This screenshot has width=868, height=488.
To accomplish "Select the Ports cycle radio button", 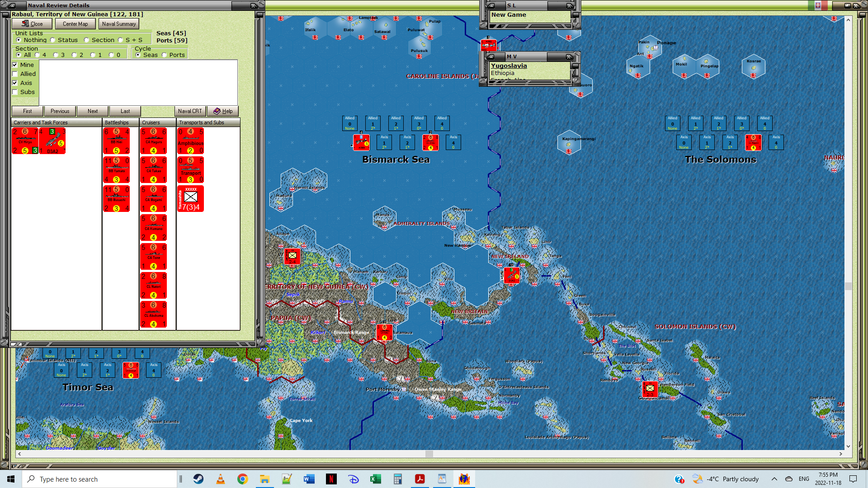I will coord(165,55).
